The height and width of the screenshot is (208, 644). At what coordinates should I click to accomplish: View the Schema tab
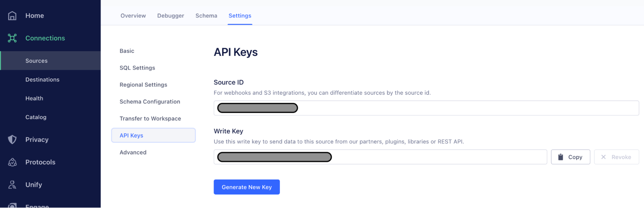point(206,15)
